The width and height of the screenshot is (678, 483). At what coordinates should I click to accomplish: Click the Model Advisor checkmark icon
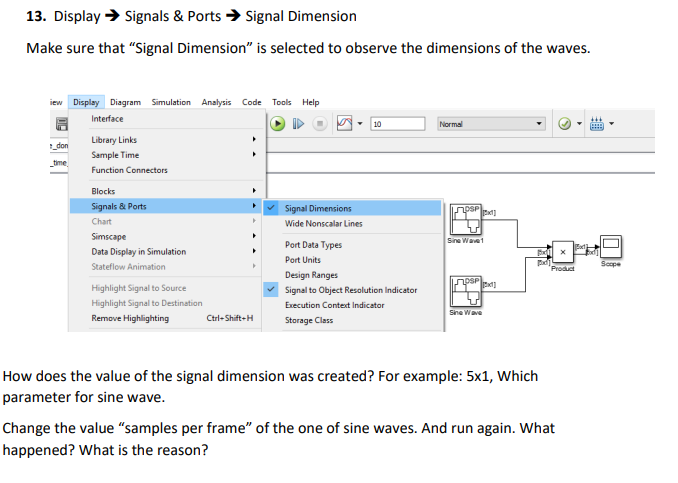point(565,124)
